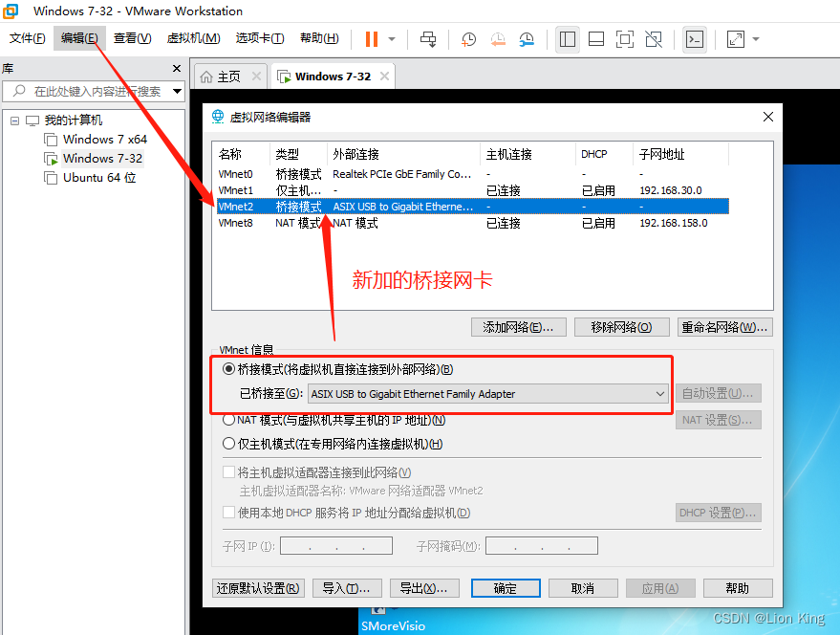Click 导入(T)... button
Image resolution: width=840 pixels, height=635 pixels.
pyautogui.click(x=347, y=588)
